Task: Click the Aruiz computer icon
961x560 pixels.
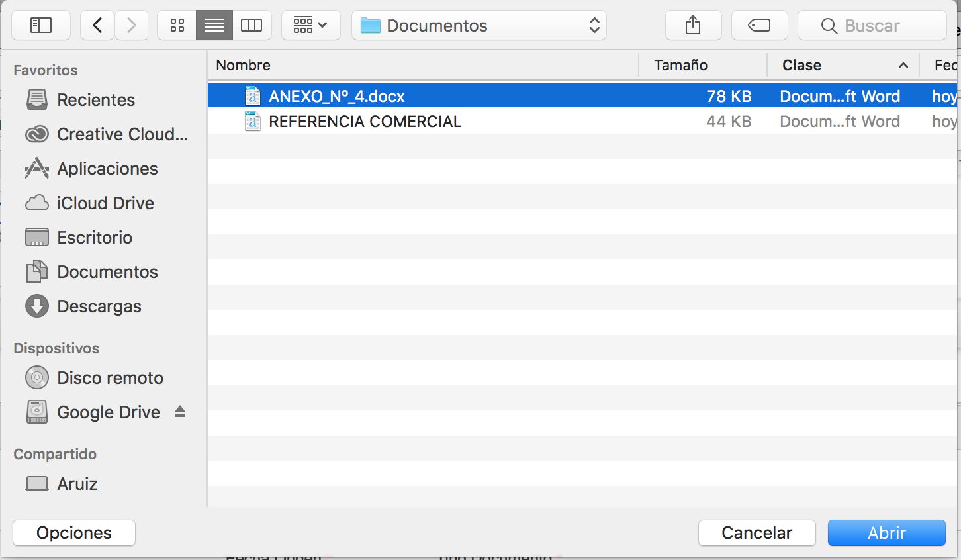Action: 37,484
